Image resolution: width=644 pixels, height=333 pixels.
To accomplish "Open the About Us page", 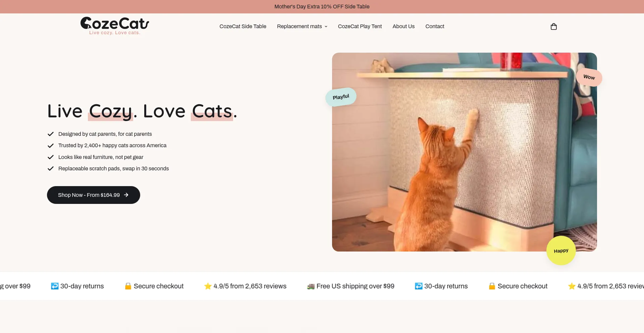I will (x=404, y=26).
